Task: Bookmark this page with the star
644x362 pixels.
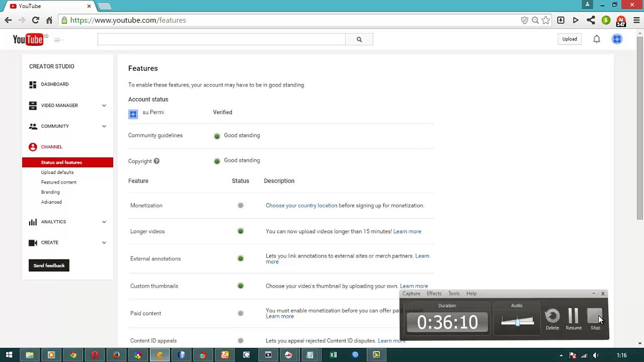Action: [545, 20]
